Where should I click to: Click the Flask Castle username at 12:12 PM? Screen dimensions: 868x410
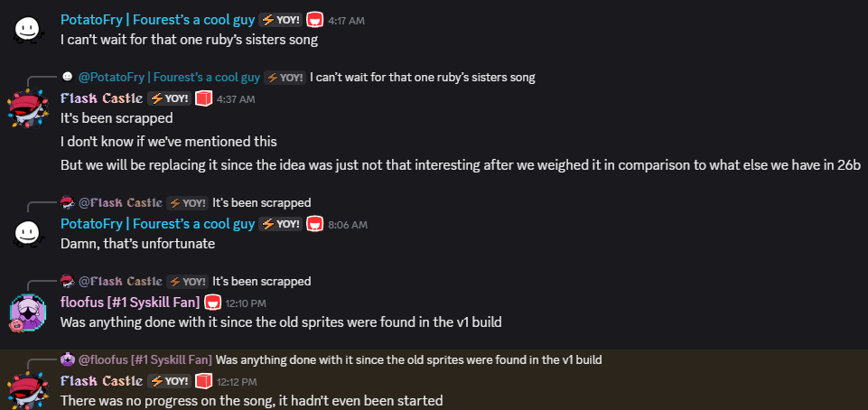click(101, 380)
